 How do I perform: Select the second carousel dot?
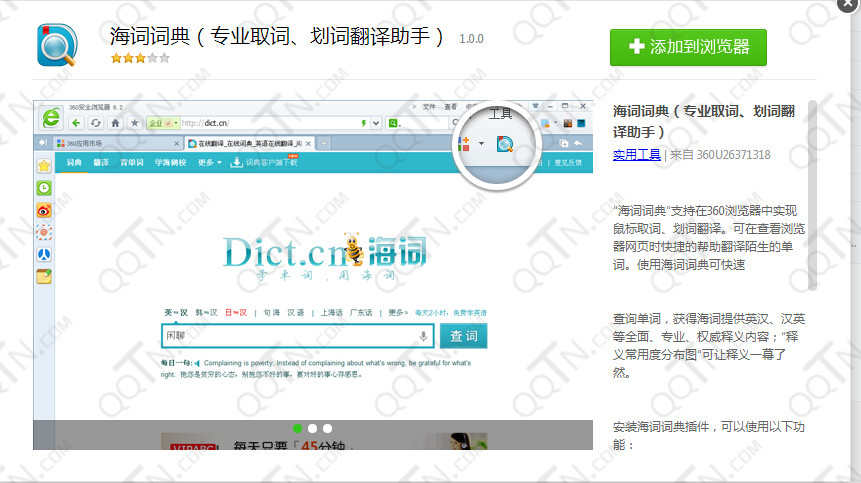(x=313, y=428)
